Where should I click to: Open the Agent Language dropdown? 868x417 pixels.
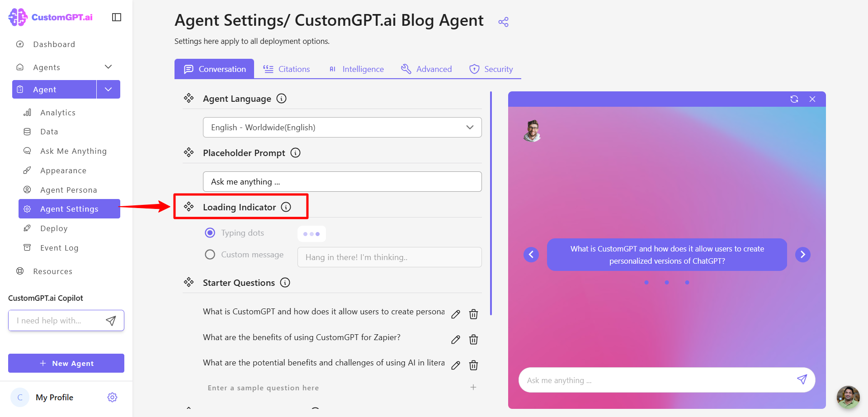pos(342,128)
